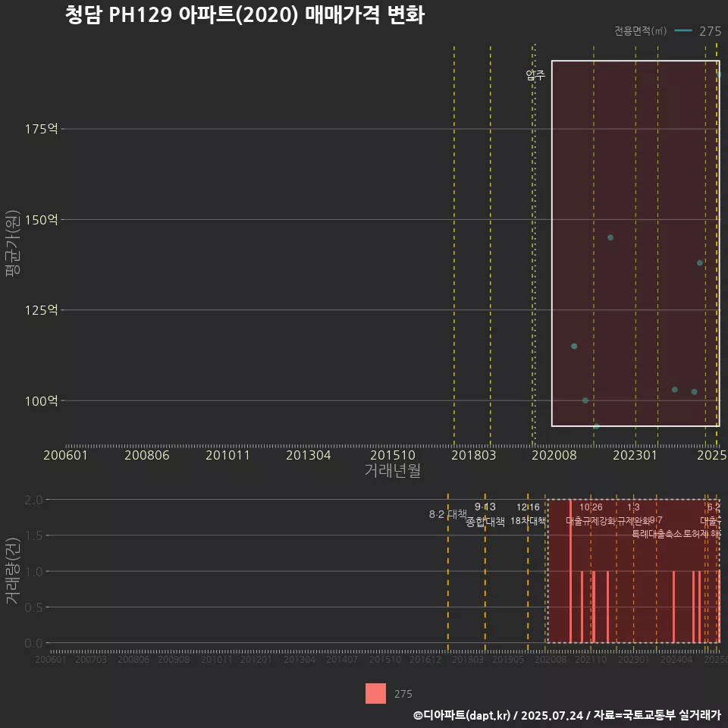Click 201011 on the price chart axis
Screen dimensions: 728x728
(x=227, y=455)
